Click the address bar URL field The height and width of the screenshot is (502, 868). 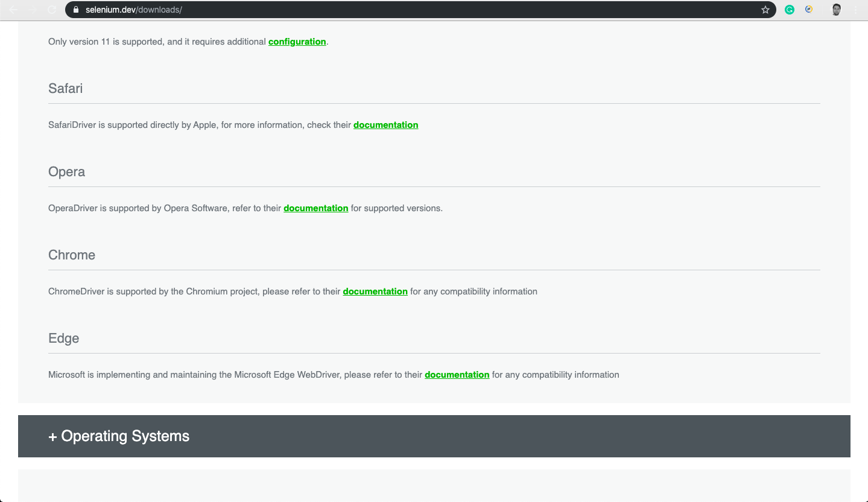pos(422,10)
